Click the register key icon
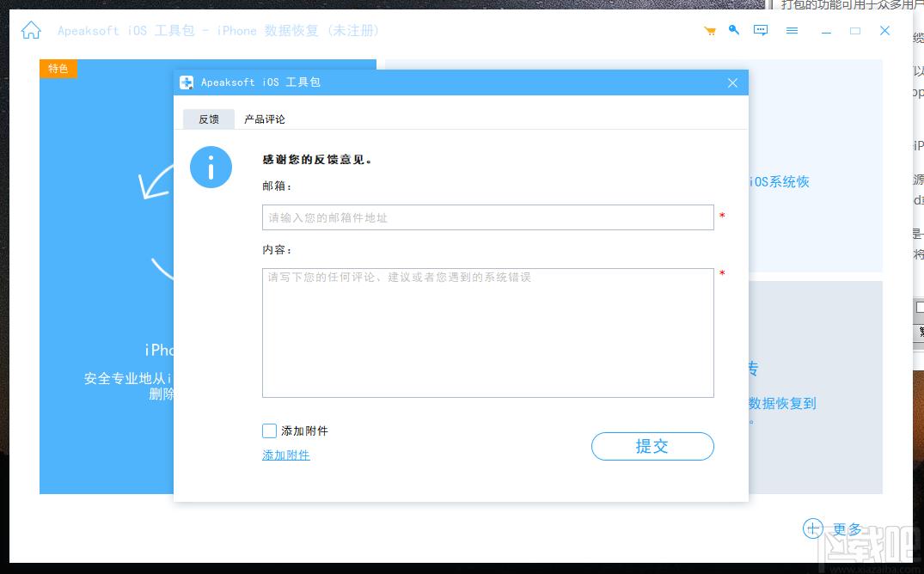 (734, 29)
